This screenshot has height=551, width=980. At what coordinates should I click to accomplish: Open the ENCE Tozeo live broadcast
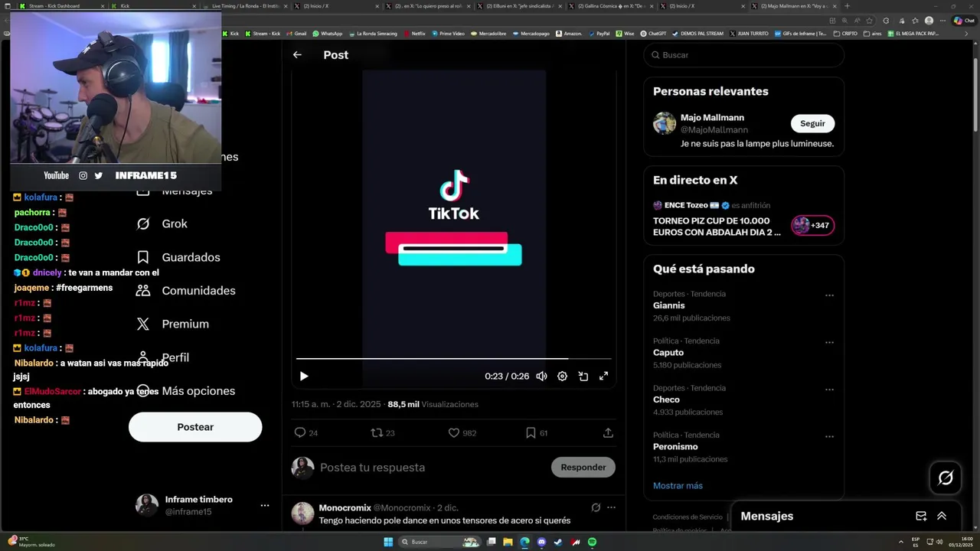pos(717,227)
